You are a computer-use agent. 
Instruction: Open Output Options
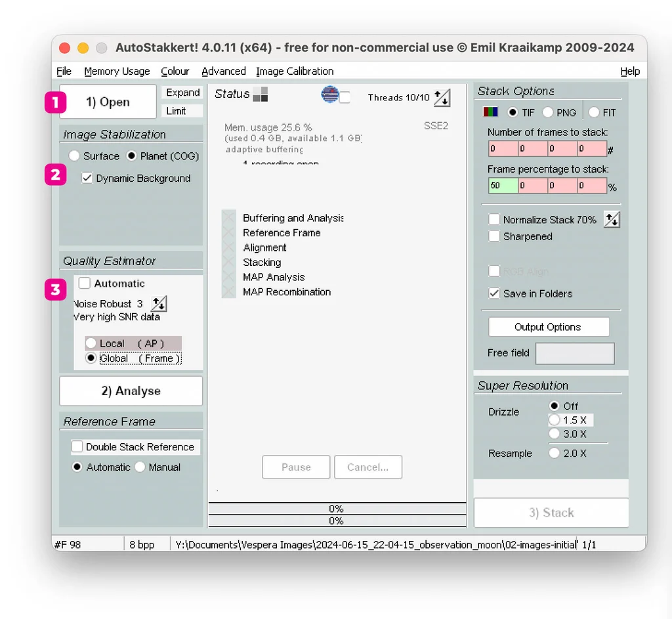(x=549, y=327)
